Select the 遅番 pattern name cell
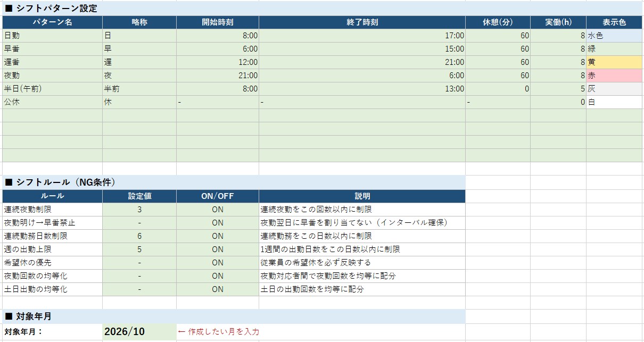This screenshot has height=342, width=644. tap(52, 62)
